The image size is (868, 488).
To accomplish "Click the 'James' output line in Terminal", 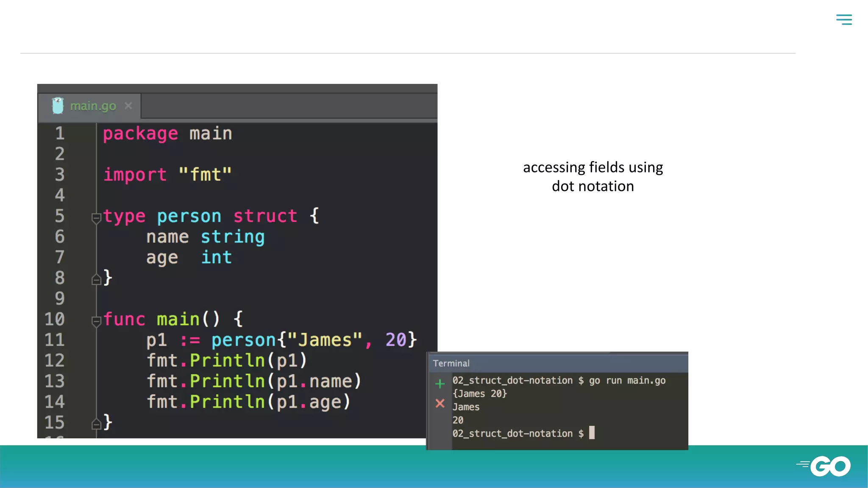I will click(x=466, y=407).
